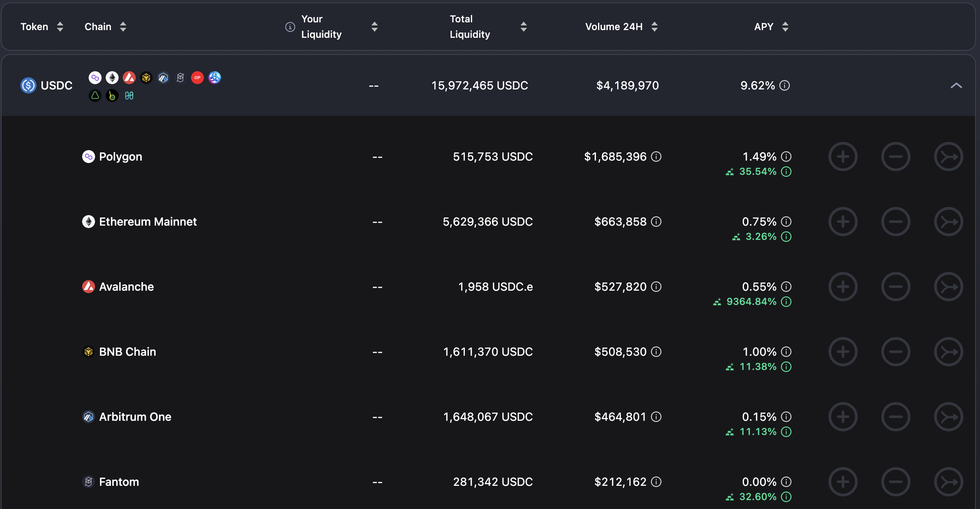This screenshot has height=509, width=980.
Task: Remove liquidity from Arbitrum One
Action: 895,417
